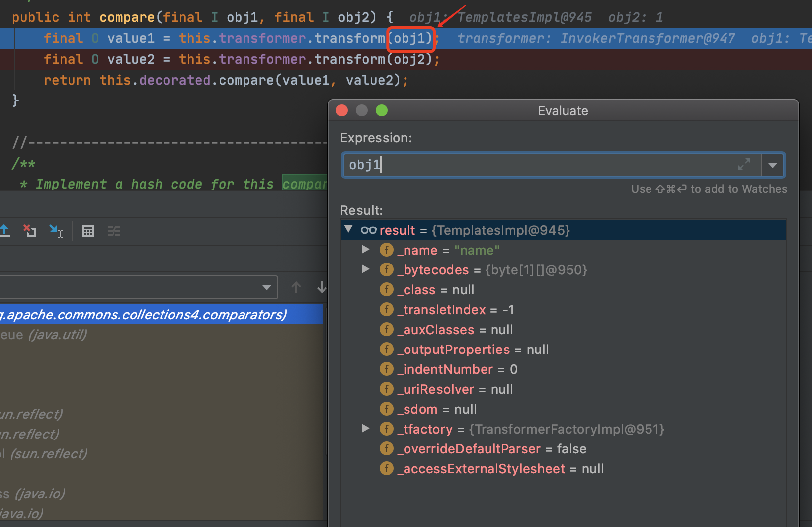Click the Trace Current Stream Chain icon
This screenshot has height=527, width=812.
[x=114, y=231]
